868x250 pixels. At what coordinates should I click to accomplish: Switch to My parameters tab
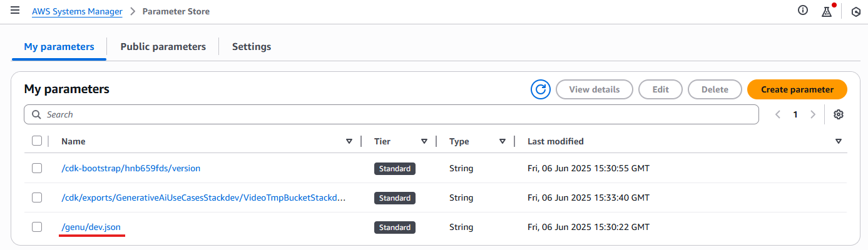59,47
